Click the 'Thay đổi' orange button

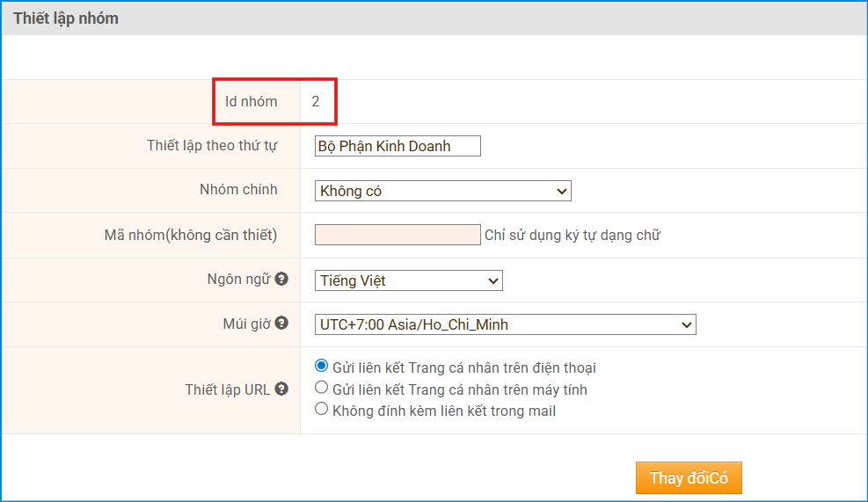tap(689, 478)
